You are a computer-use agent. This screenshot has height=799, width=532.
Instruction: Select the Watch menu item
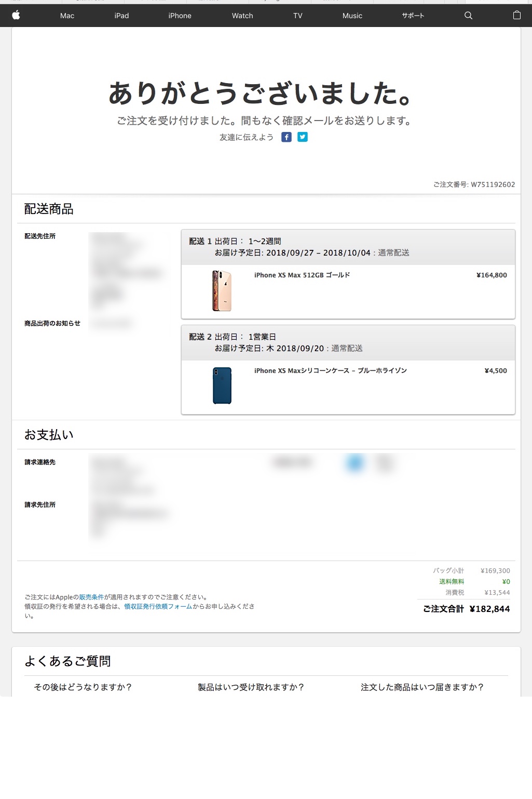[x=242, y=16]
